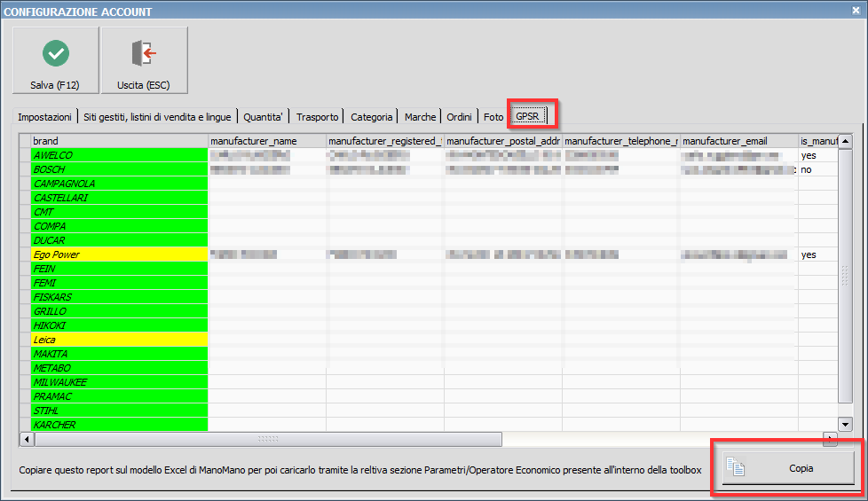Select the MILWAUKEE brand row
Screen dimensions: 868x501
point(120,382)
